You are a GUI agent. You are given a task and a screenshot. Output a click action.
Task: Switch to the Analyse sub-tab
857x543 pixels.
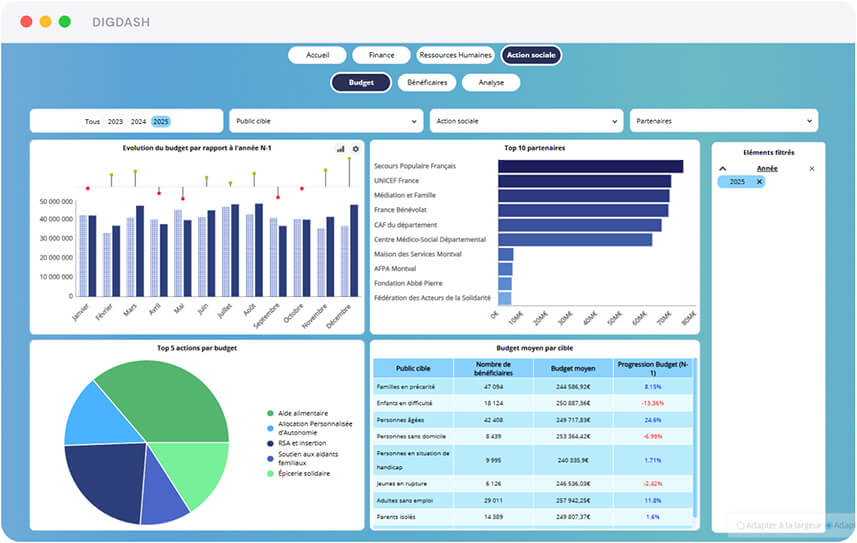coord(491,83)
